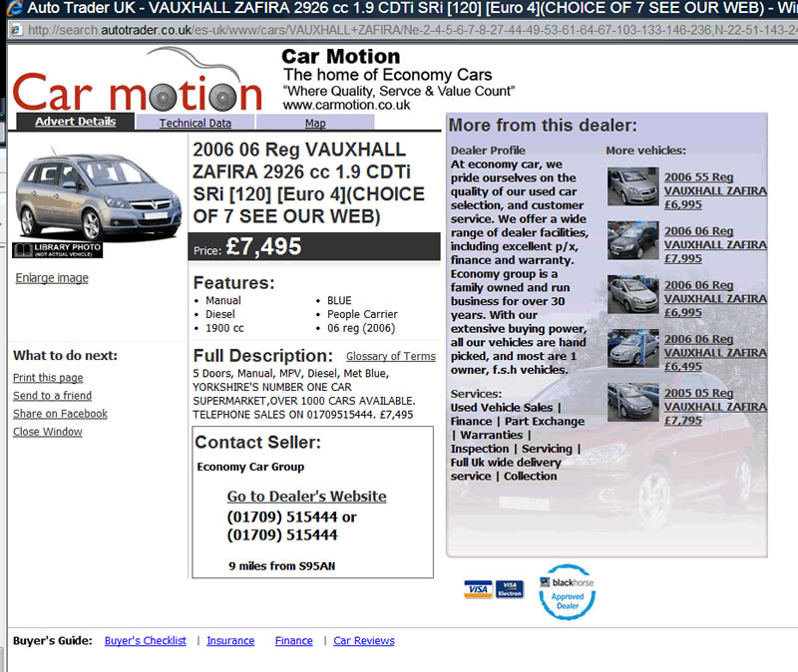Click the 'People Carrier' feature text
Image resolution: width=798 pixels, height=672 pixels.
click(362, 314)
